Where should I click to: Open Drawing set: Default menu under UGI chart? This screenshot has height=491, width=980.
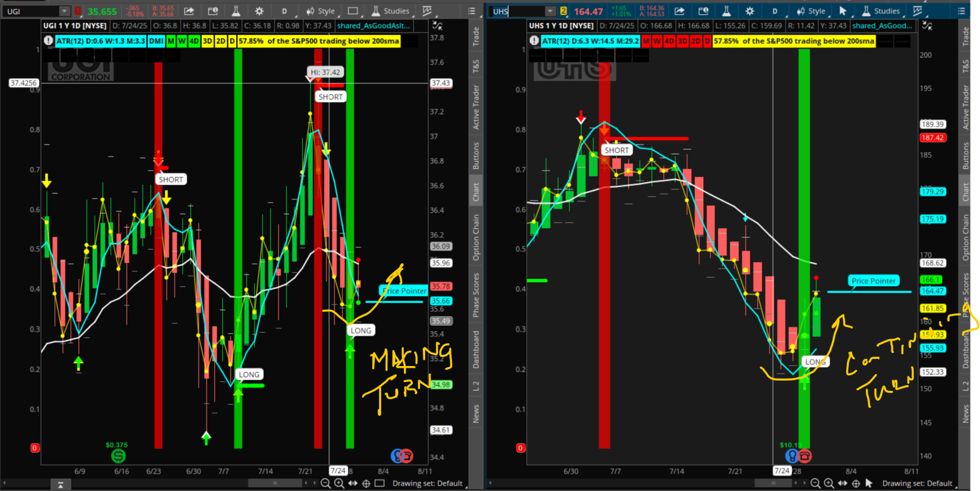(428, 483)
